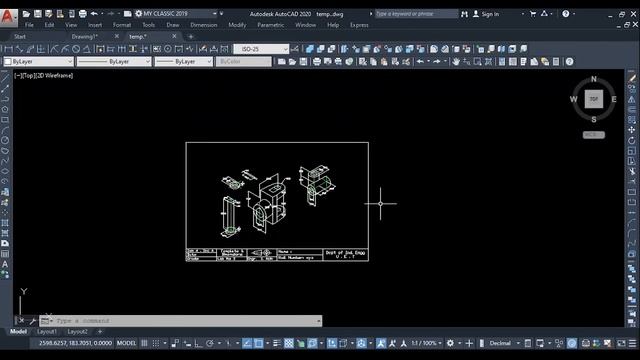Toggle snap mode in status bar
Image resolution: width=640 pixels, height=360 pixels.
pyautogui.click(x=156, y=343)
